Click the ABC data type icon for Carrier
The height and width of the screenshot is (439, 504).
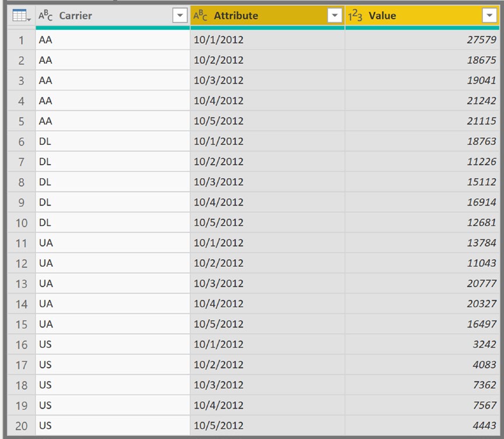click(x=46, y=15)
